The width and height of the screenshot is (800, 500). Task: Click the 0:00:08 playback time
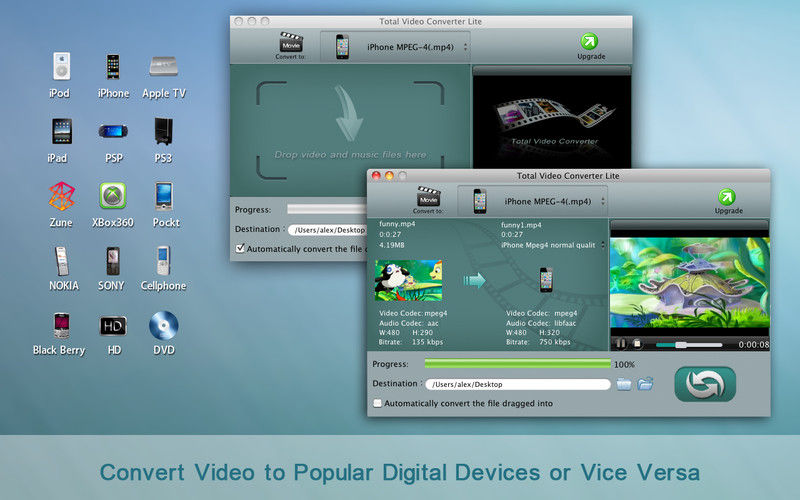[754, 344]
